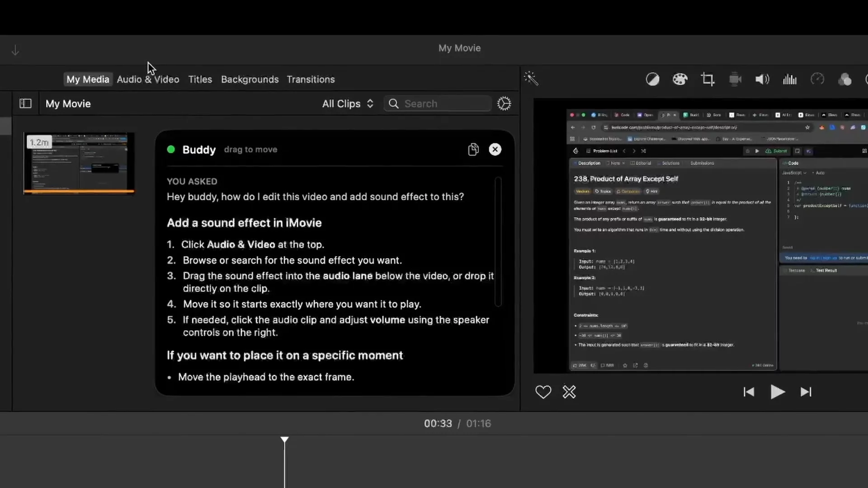
Task: Copy Buddy's answer with the copy icon
Action: [x=473, y=150]
